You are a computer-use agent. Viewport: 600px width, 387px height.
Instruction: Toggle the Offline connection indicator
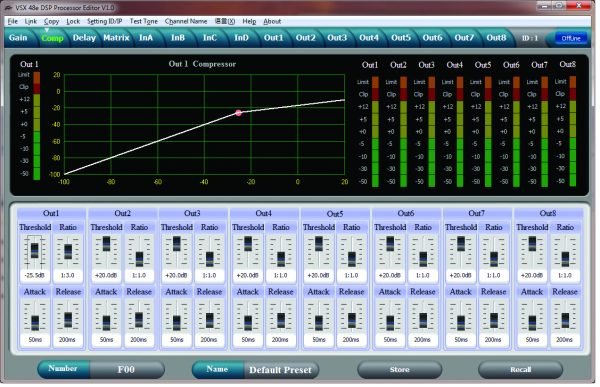click(x=570, y=38)
